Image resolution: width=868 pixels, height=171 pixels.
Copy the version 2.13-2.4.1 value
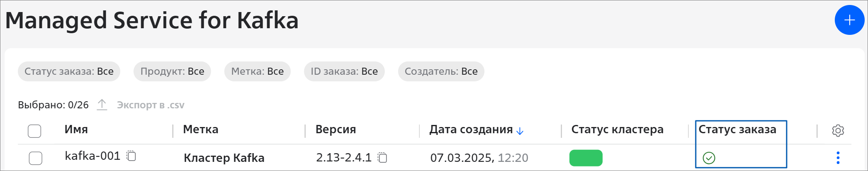click(x=382, y=158)
